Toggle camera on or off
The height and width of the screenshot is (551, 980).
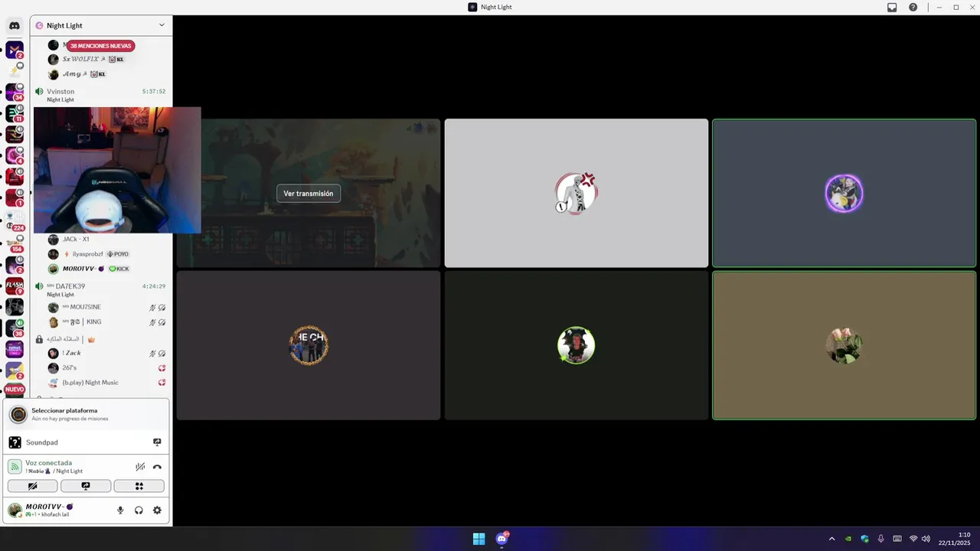coord(32,486)
